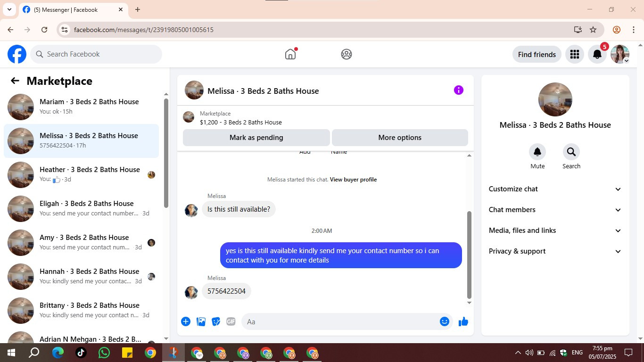Attach a file with the photo icon
Viewport: 644px width, 362px height.
tap(201, 321)
